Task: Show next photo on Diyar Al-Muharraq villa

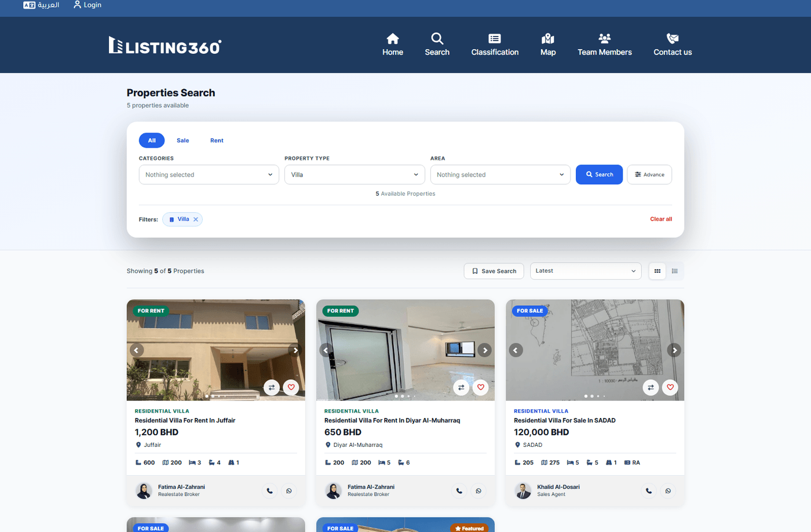Action: point(485,350)
